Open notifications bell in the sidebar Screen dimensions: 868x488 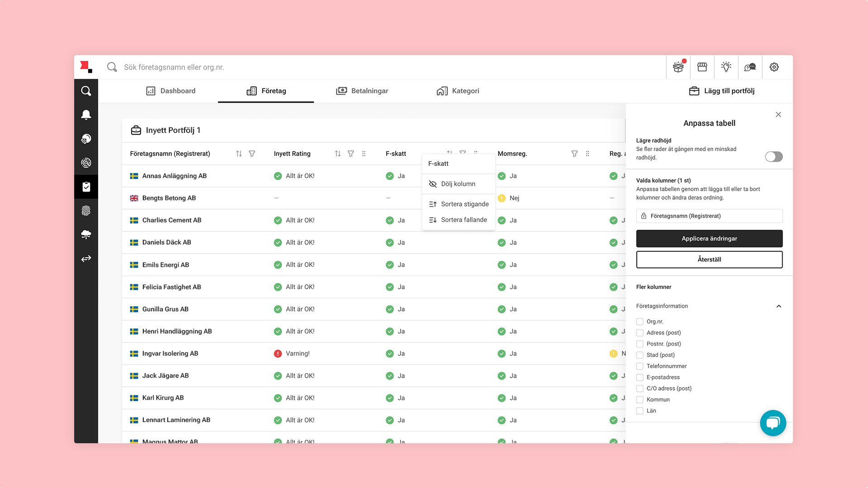coord(86,115)
